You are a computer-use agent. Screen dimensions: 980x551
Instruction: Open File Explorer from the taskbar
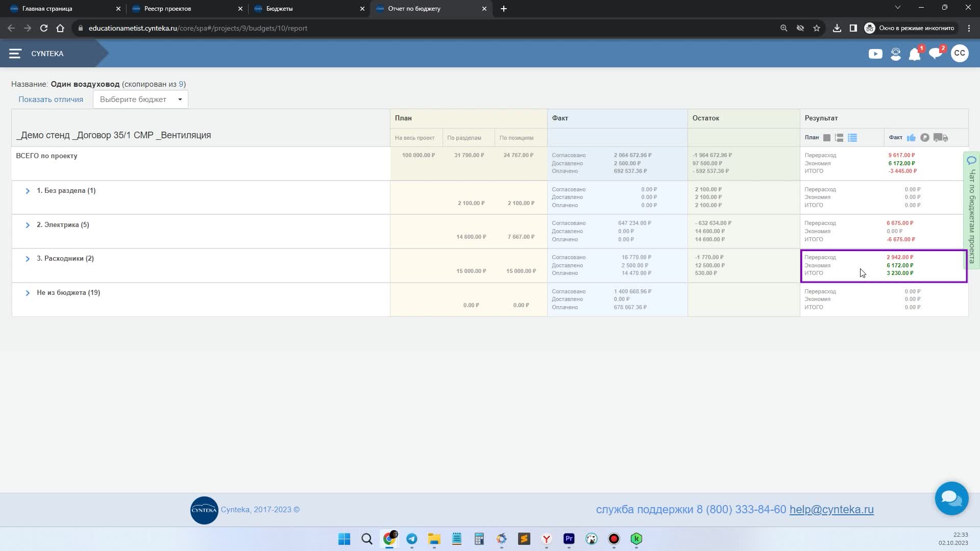434,539
